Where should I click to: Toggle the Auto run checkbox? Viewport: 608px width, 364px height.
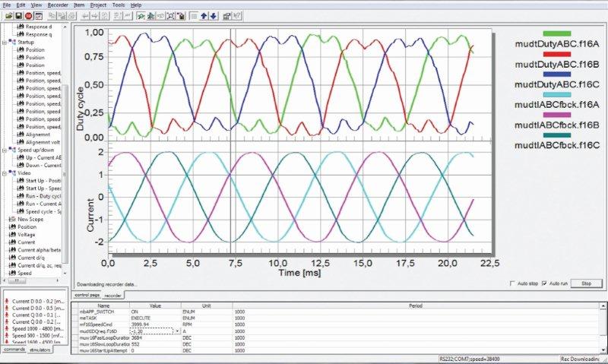click(x=543, y=283)
